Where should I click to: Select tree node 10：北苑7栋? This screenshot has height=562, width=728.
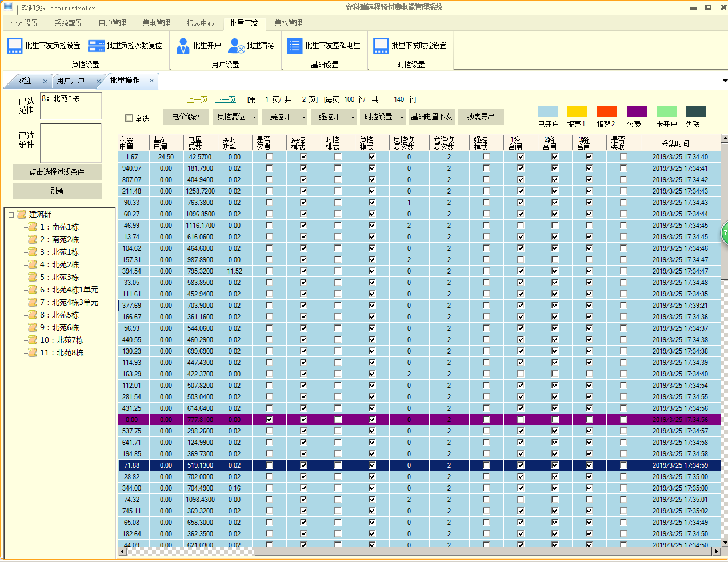click(62, 340)
